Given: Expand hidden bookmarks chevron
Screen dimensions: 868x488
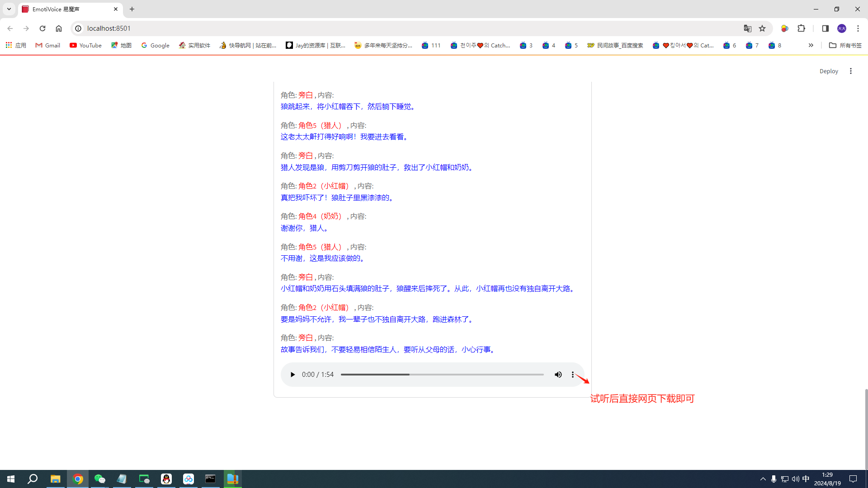Looking at the screenshot, I should click(811, 45).
